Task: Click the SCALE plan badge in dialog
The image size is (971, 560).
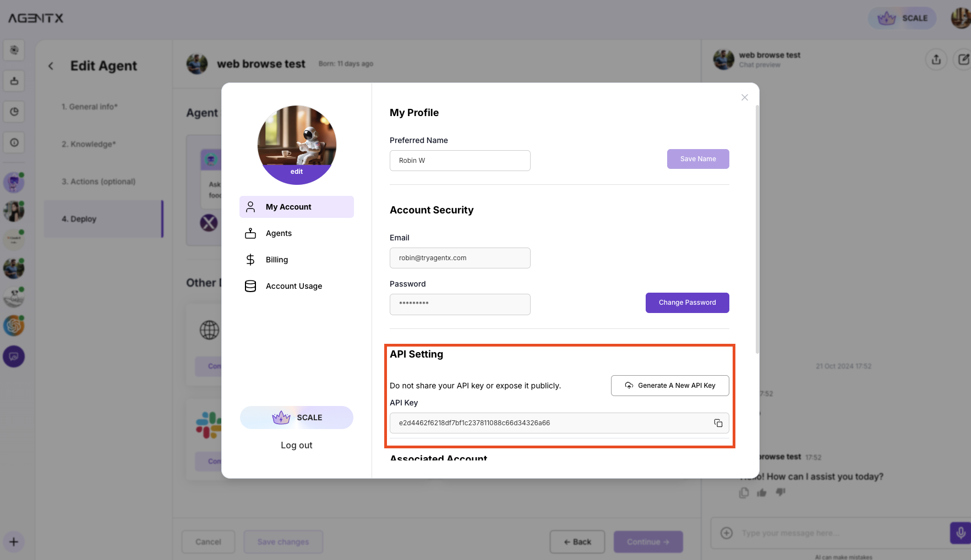Action: (296, 418)
